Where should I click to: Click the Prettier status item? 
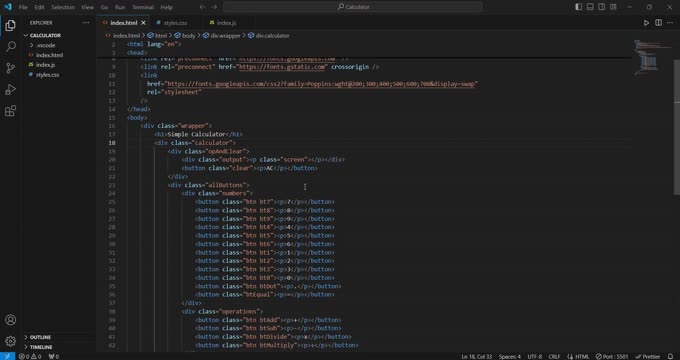pos(647,357)
